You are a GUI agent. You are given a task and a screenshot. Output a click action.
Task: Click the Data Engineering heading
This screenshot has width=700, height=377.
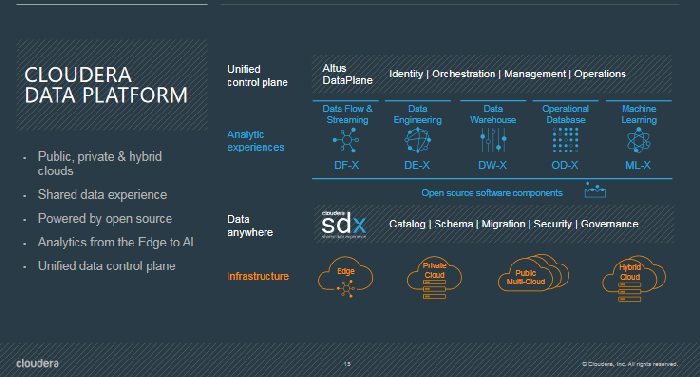point(417,114)
